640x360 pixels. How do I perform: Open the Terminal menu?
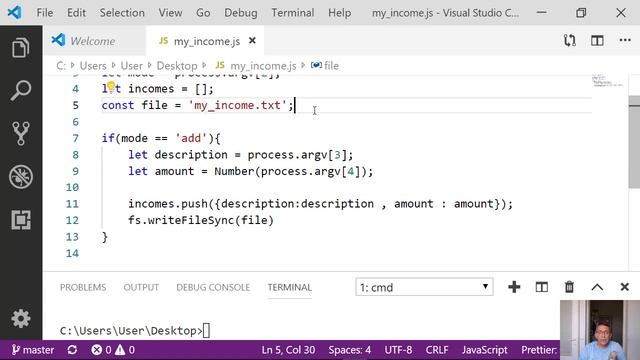point(293,13)
